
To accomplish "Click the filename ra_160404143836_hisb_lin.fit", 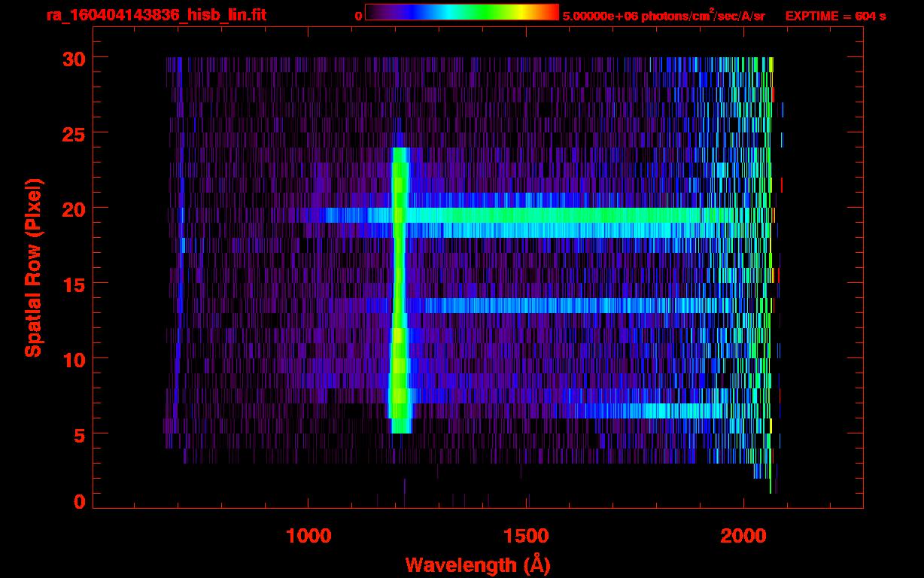I will 156,15.
